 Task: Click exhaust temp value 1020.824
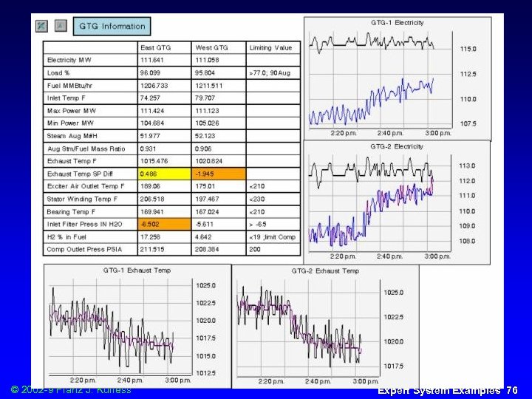point(208,161)
